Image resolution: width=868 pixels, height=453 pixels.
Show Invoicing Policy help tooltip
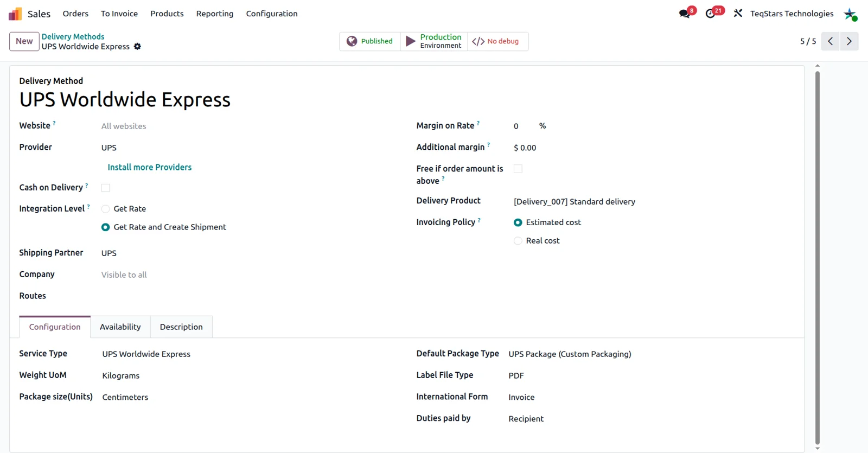tap(479, 220)
